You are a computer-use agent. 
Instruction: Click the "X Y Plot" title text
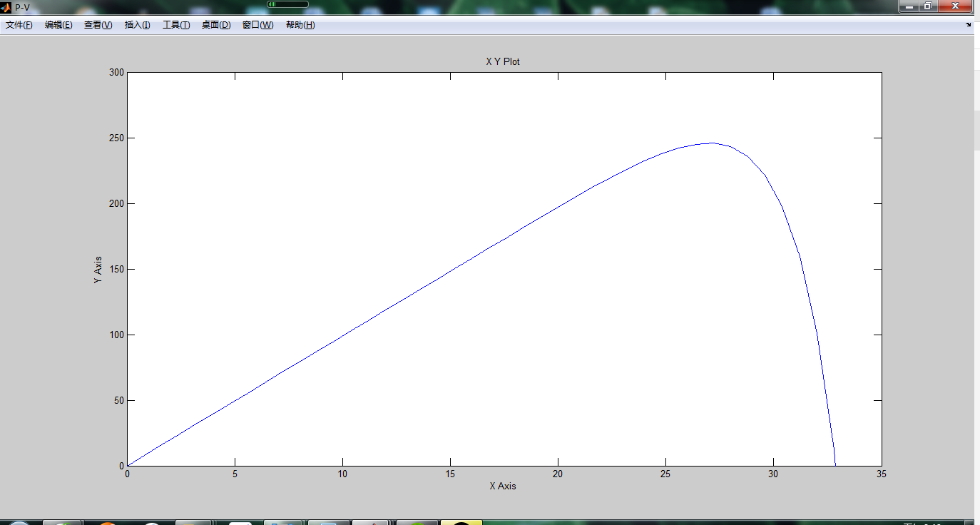(502, 61)
